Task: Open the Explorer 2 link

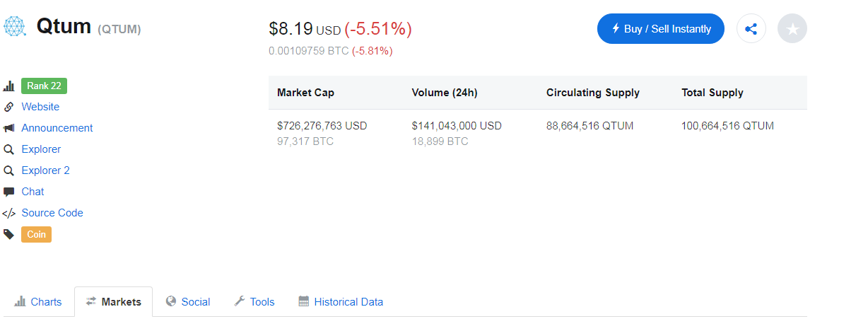Action: click(45, 170)
